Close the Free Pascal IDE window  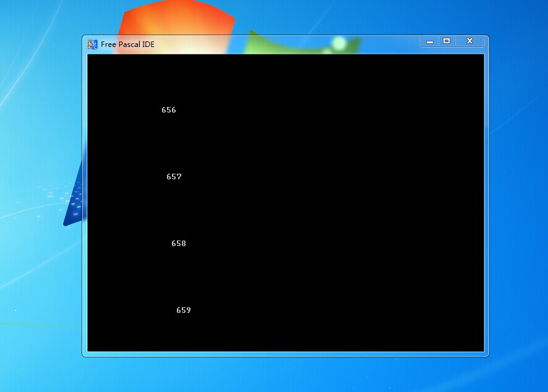coord(469,41)
